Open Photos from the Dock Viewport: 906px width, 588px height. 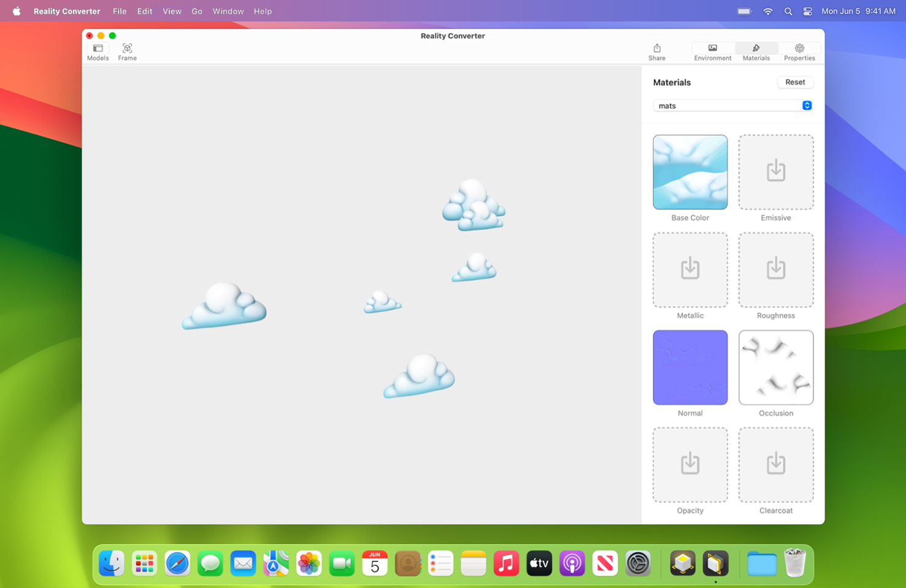(x=309, y=563)
